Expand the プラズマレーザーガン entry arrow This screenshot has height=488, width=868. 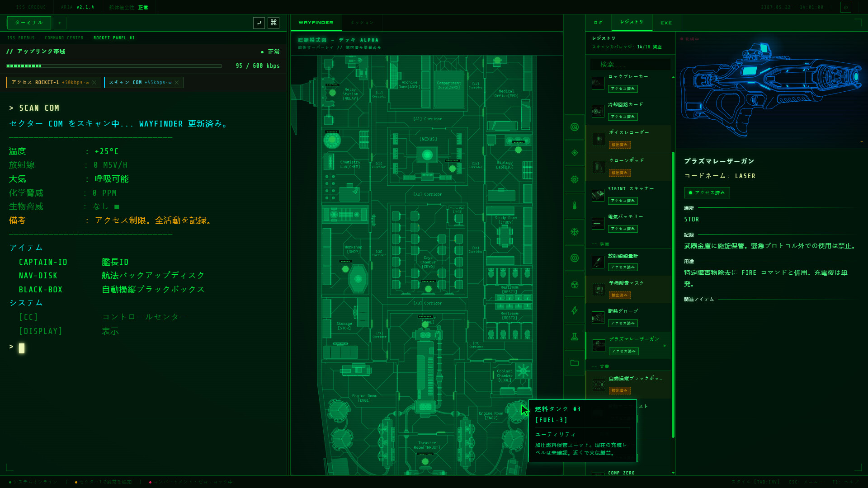coord(665,346)
